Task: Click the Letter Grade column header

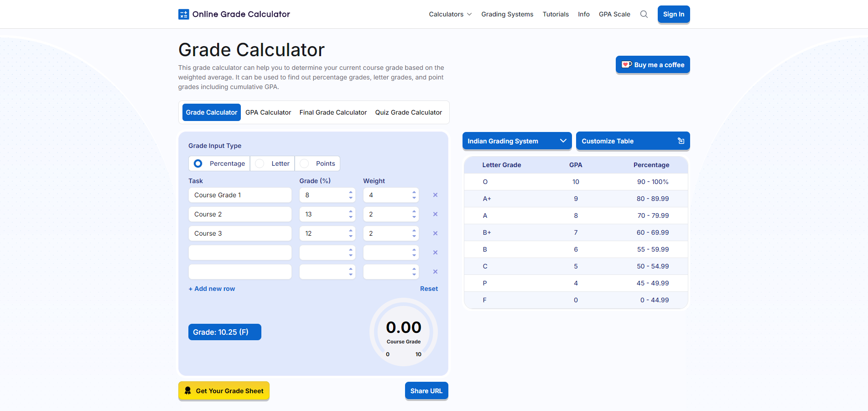Action: click(x=502, y=165)
